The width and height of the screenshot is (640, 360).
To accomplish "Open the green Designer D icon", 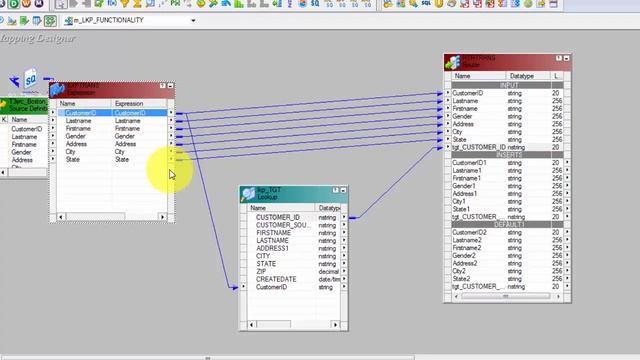I will coord(14,4).
